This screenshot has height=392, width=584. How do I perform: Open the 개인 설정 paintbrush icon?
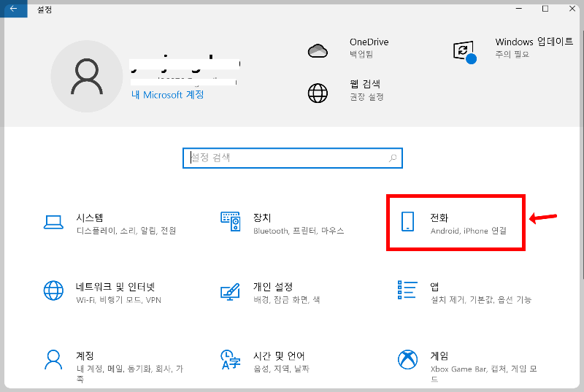coord(231,292)
